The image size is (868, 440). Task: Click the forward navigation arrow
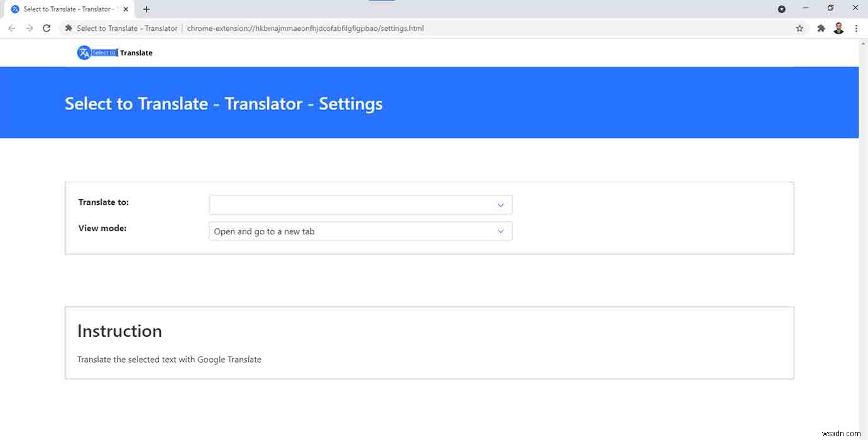29,28
